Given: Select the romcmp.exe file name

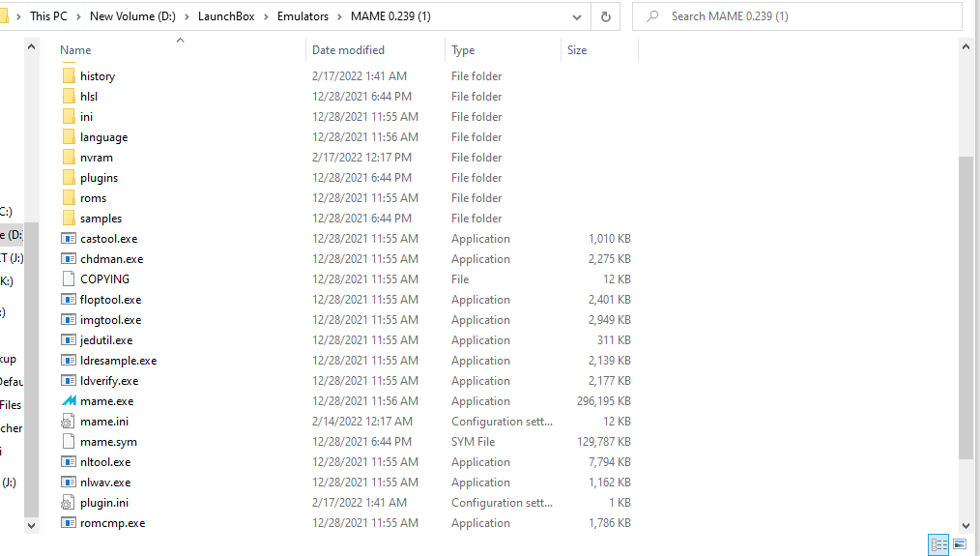Looking at the screenshot, I should tap(112, 523).
